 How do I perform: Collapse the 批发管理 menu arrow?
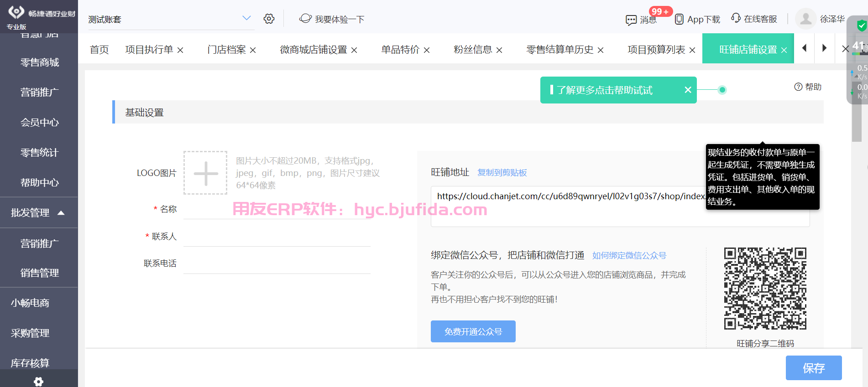coord(61,212)
